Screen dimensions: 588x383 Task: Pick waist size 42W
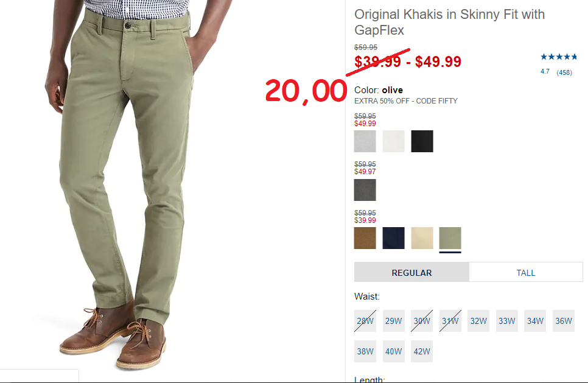click(x=422, y=351)
